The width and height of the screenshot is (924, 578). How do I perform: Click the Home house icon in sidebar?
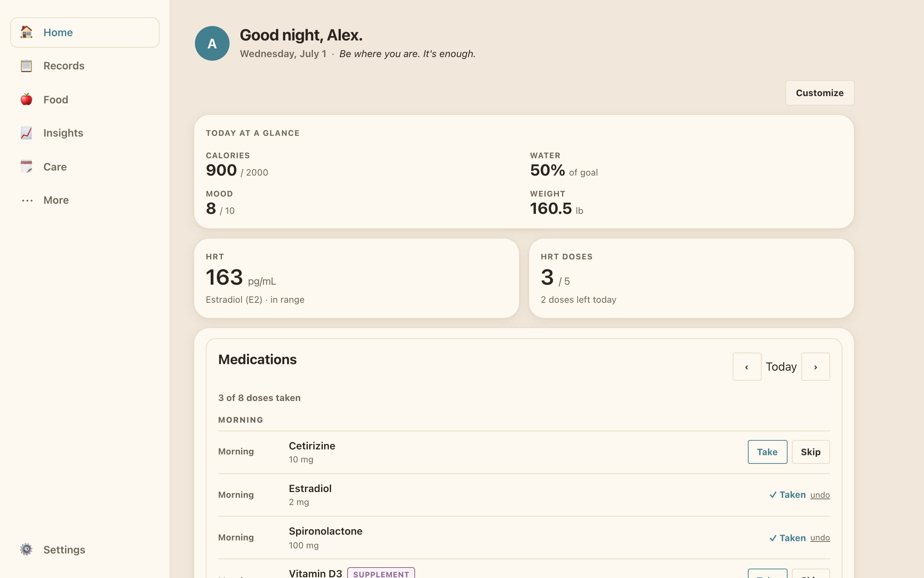(26, 32)
